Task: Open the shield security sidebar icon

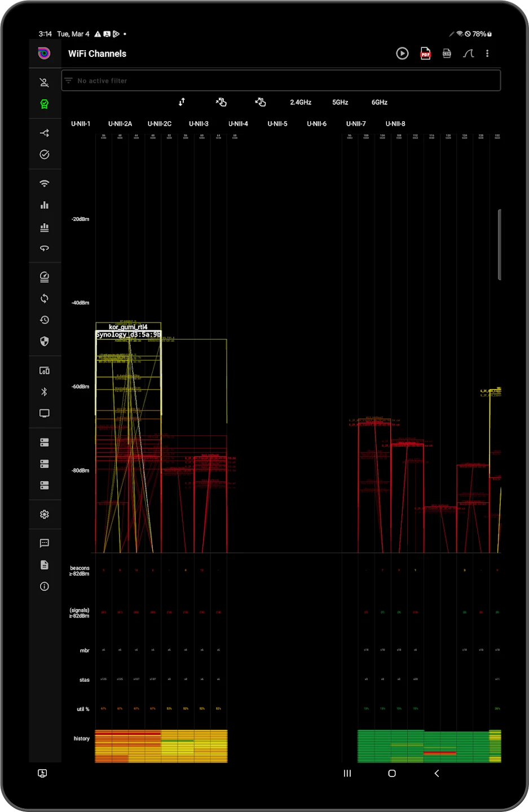Action: click(x=45, y=341)
